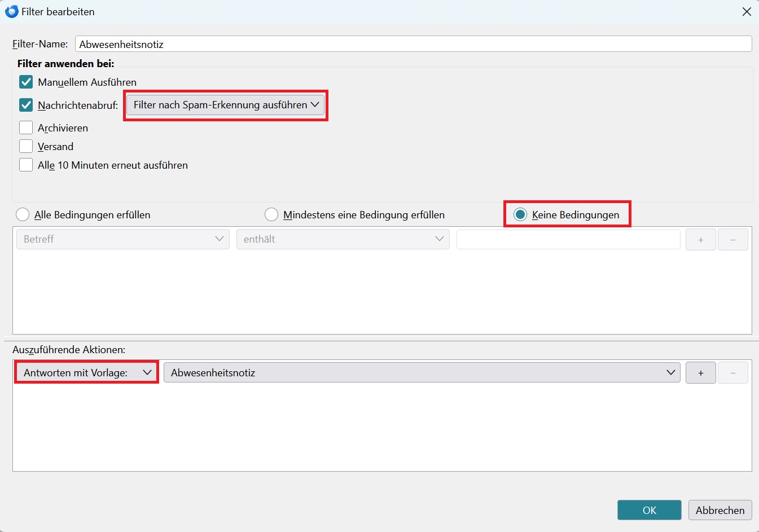
Task: Select Alle Bedingungen erfüllen radio button
Action: point(23,215)
